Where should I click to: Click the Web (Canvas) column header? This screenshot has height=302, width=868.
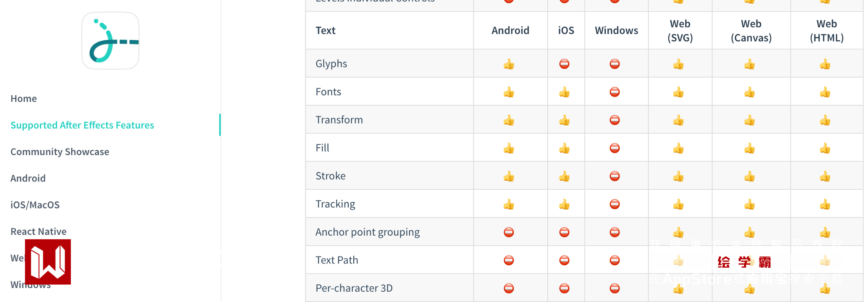tap(751, 30)
